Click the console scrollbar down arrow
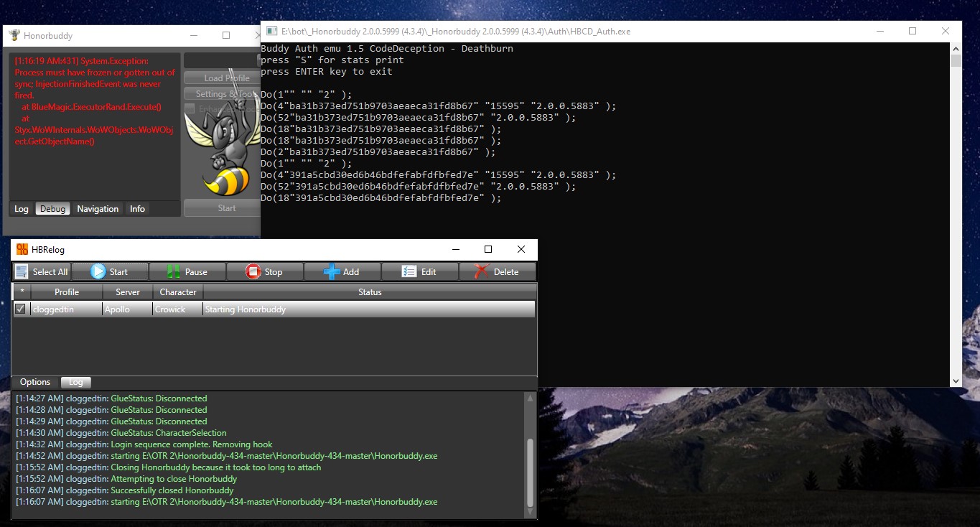Image resolution: width=980 pixels, height=527 pixels. coord(956,381)
